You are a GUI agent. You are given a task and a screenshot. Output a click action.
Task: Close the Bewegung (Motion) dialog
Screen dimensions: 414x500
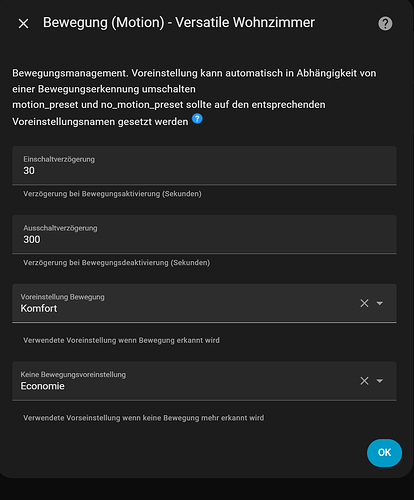[23, 24]
